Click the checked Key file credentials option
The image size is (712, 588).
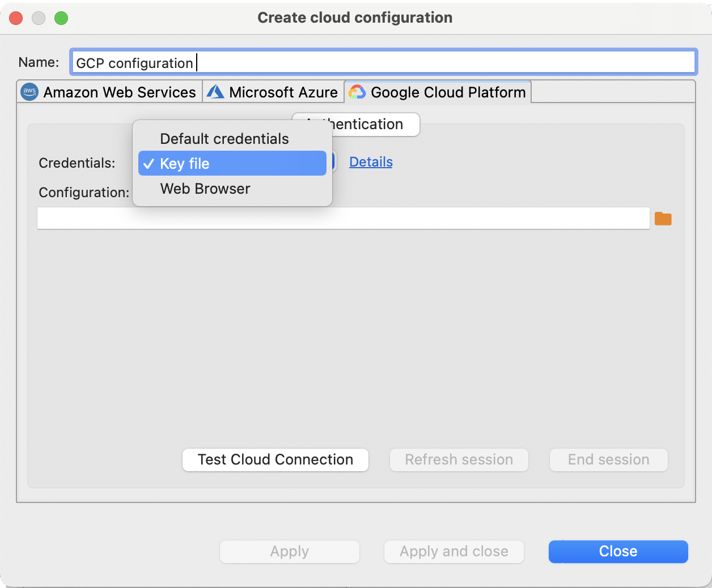183,163
